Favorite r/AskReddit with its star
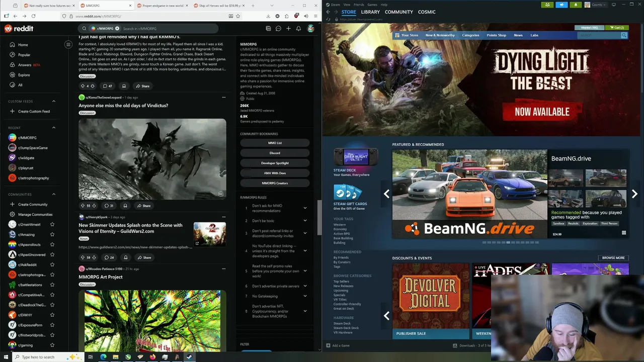Image resolution: width=644 pixels, height=362 pixels. (x=52, y=265)
